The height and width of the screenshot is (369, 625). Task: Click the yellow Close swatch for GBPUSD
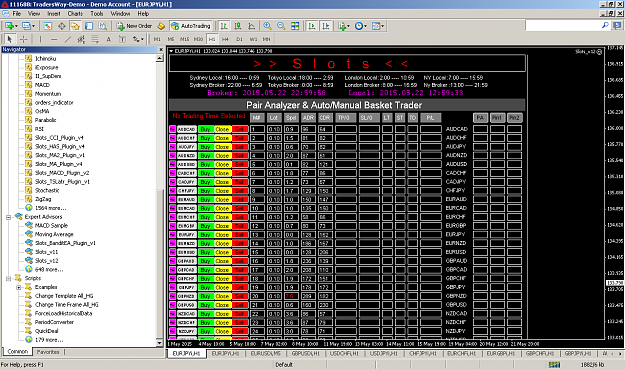[x=222, y=305]
